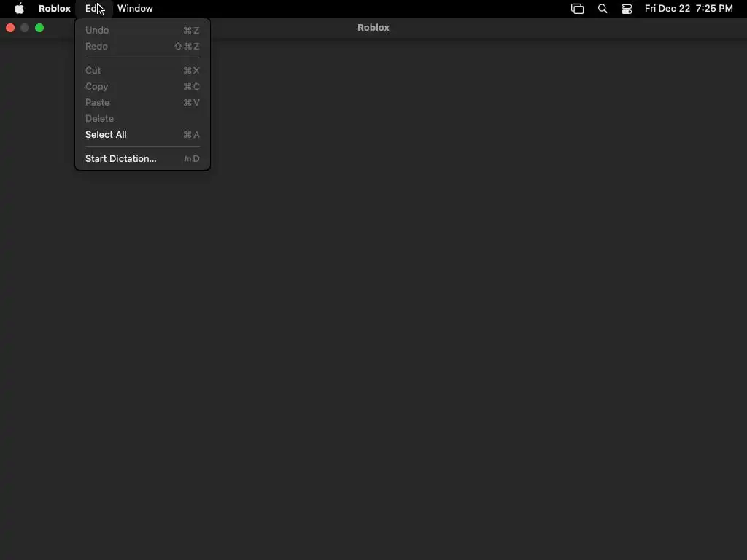
Task: Click the green full-screen window button
Action: tap(39, 28)
